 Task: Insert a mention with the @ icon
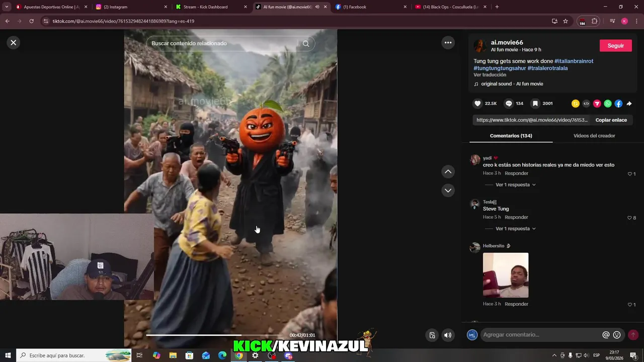pos(606,335)
